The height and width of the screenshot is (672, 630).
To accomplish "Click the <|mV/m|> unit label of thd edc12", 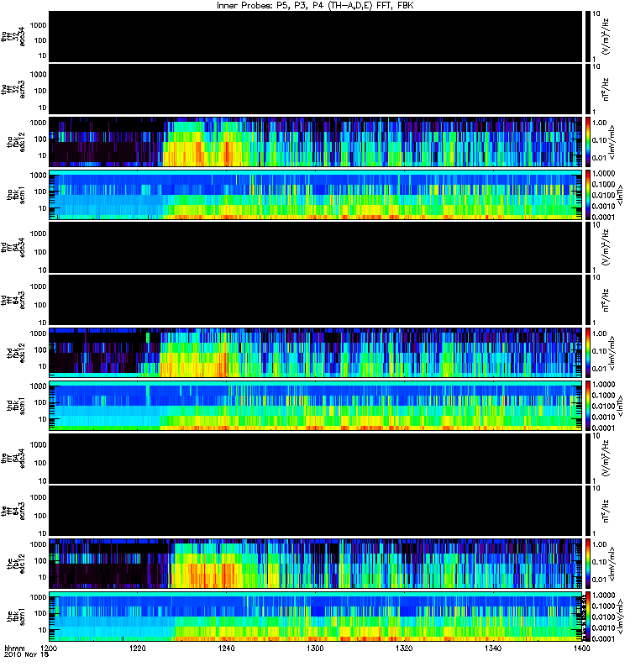I will click(612, 353).
